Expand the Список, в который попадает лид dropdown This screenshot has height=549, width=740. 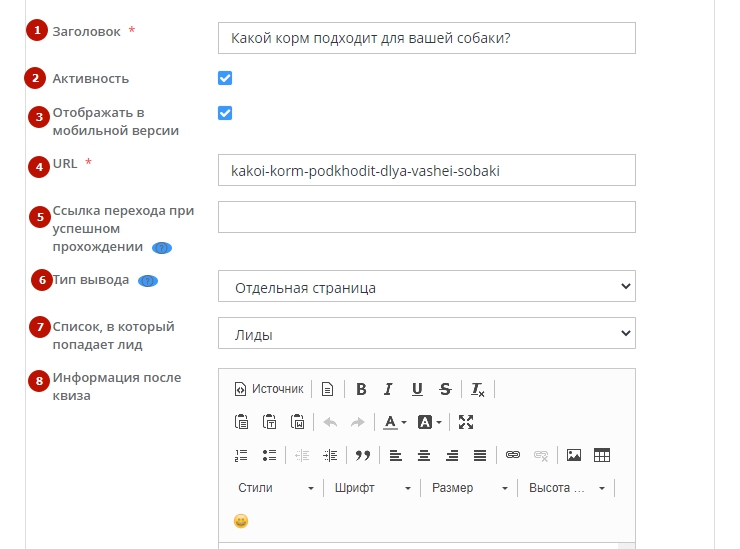pyautogui.click(x=426, y=334)
